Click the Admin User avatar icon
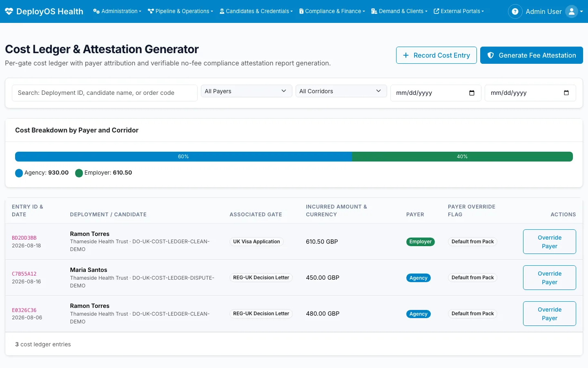Image resolution: width=588 pixels, height=368 pixels. point(572,11)
